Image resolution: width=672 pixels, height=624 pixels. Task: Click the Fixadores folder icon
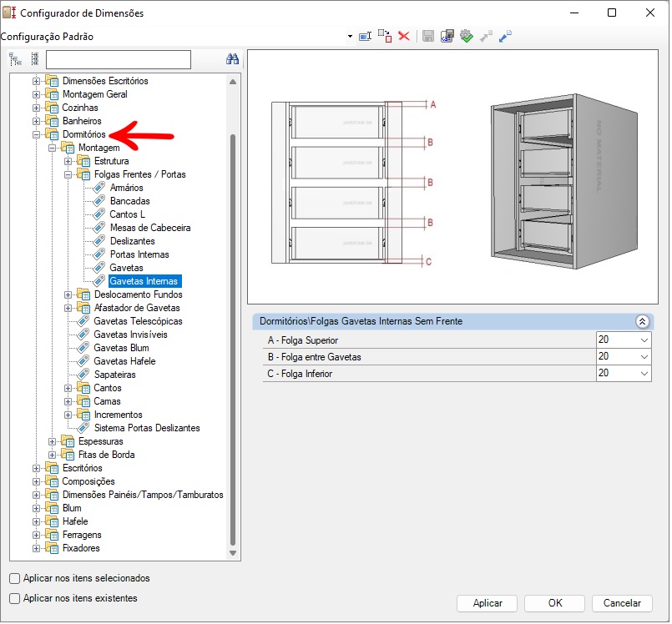pyautogui.click(x=52, y=548)
